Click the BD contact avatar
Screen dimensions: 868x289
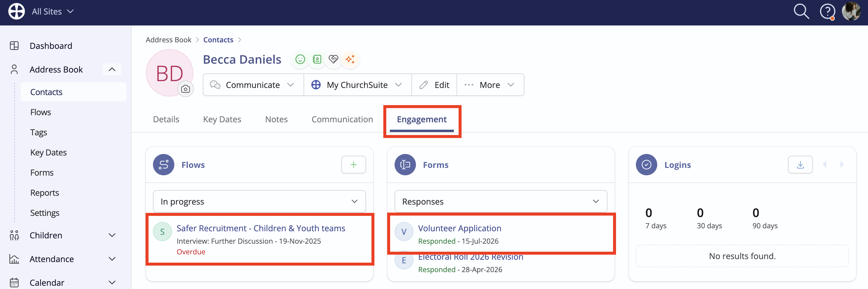click(169, 73)
